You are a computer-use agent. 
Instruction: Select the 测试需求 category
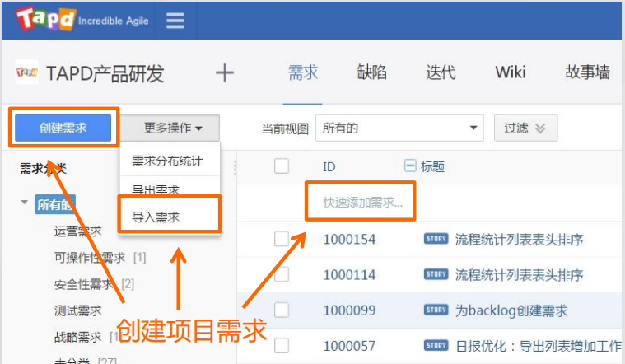tap(78, 310)
